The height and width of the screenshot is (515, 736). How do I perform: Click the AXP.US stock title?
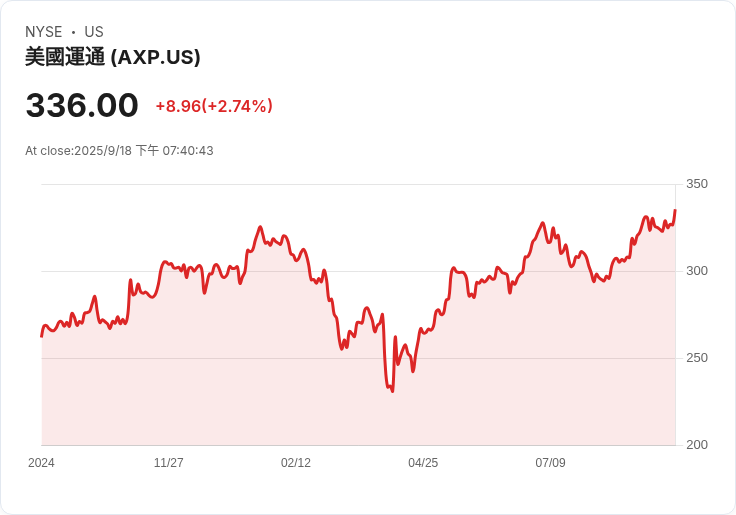(113, 57)
